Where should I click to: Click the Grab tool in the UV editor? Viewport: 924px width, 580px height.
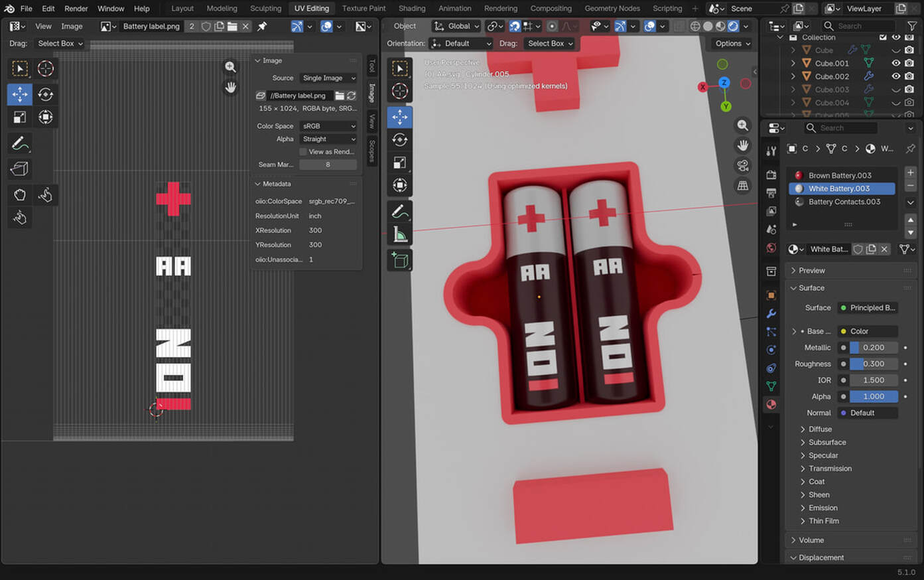tap(20, 194)
